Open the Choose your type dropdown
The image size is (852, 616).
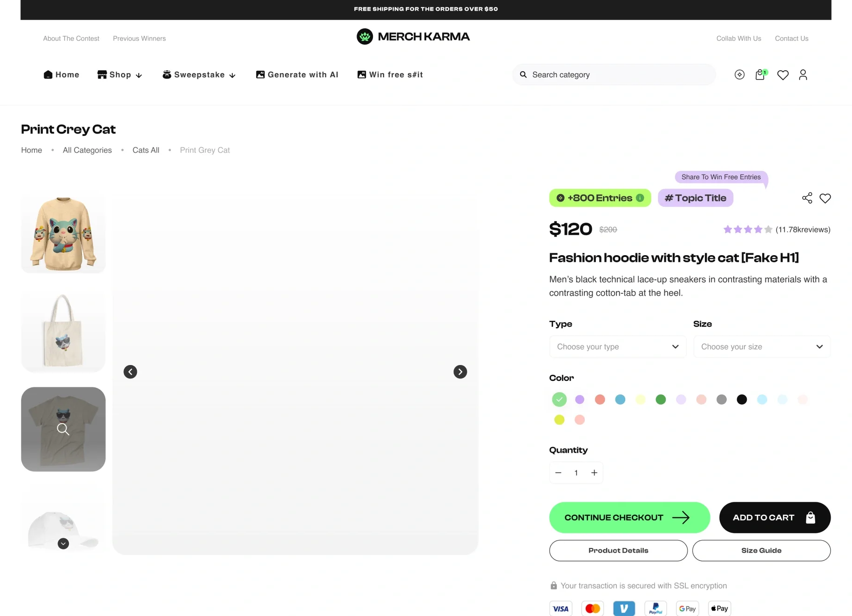coord(618,347)
